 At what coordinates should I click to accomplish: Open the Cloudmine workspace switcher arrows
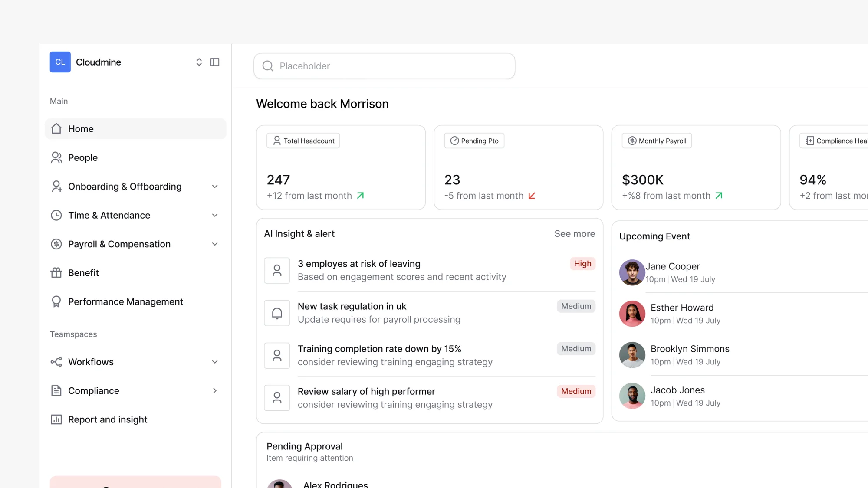199,62
